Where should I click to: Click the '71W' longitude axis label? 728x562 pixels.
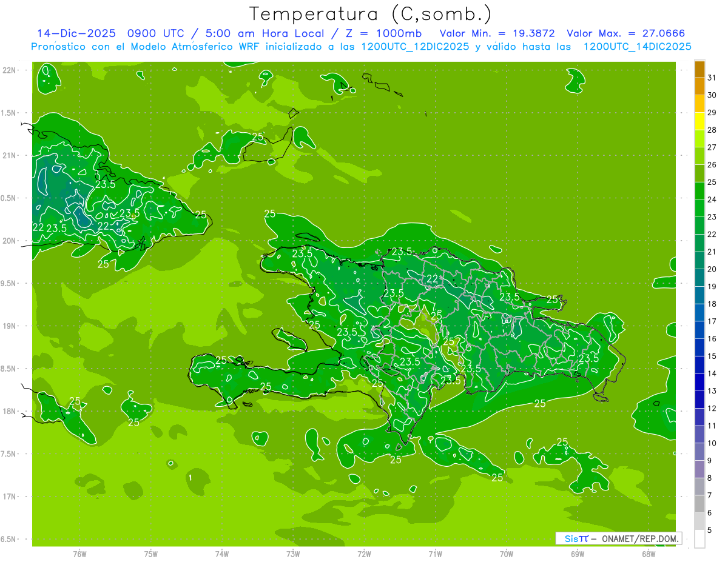click(x=435, y=554)
